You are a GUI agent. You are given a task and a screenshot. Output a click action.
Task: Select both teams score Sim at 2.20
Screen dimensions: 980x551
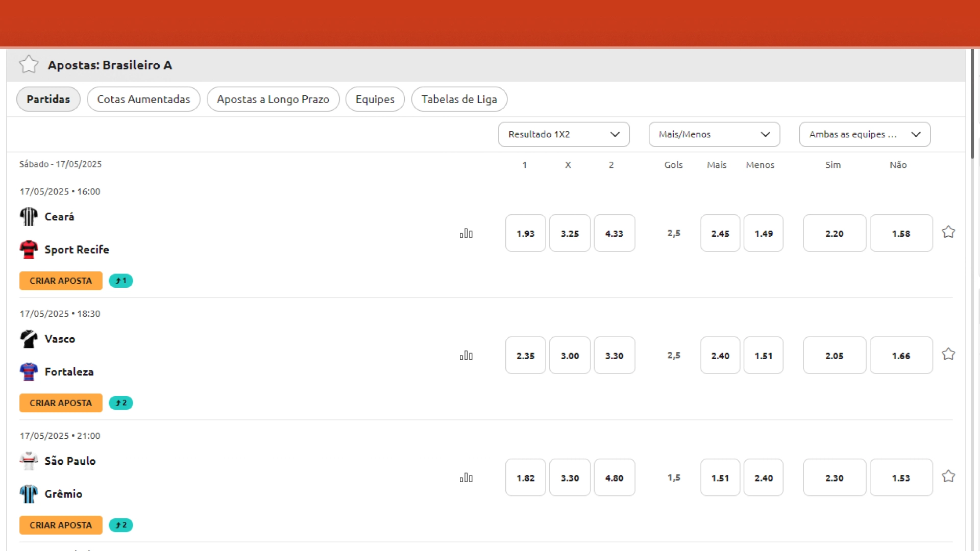pos(835,233)
